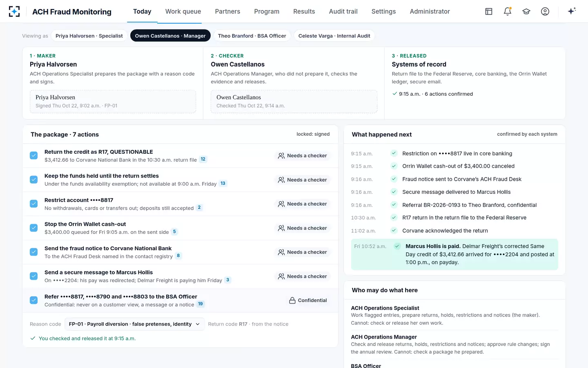588x368 pixels.
Task: Open reference badge 8 on fraud notice row
Action: coord(178,256)
